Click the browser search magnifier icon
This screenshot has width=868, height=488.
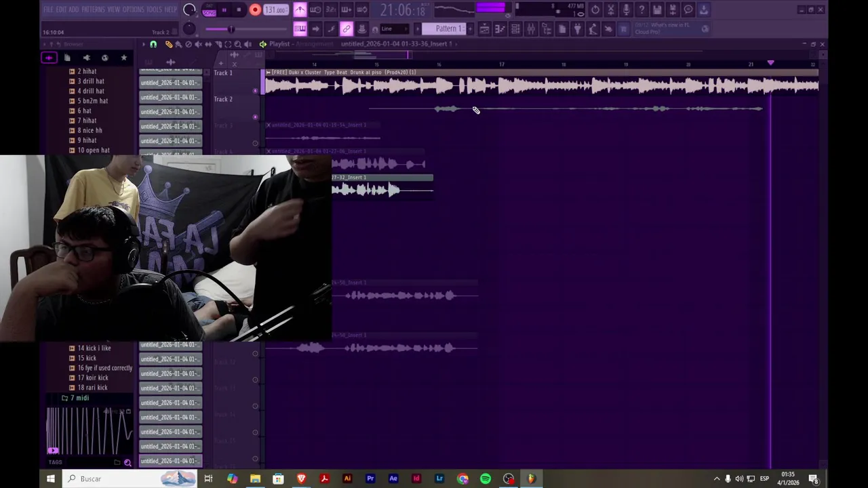click(x=127, y=463)
